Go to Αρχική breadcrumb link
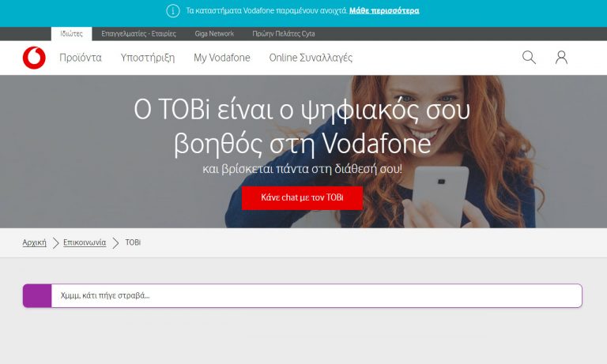Image resolution: width=607 pixels, height=364 pixels. (34, 242)
